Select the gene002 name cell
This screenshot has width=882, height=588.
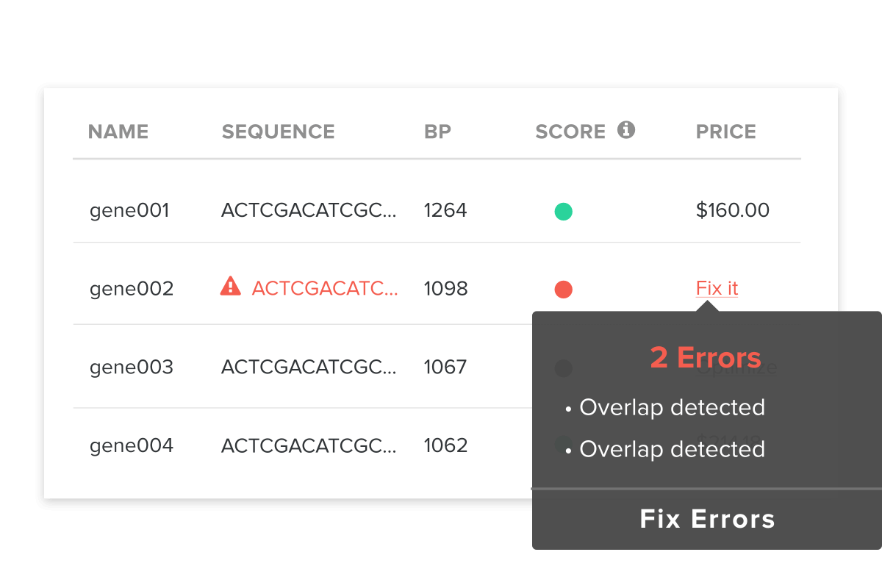pos(132,289)
